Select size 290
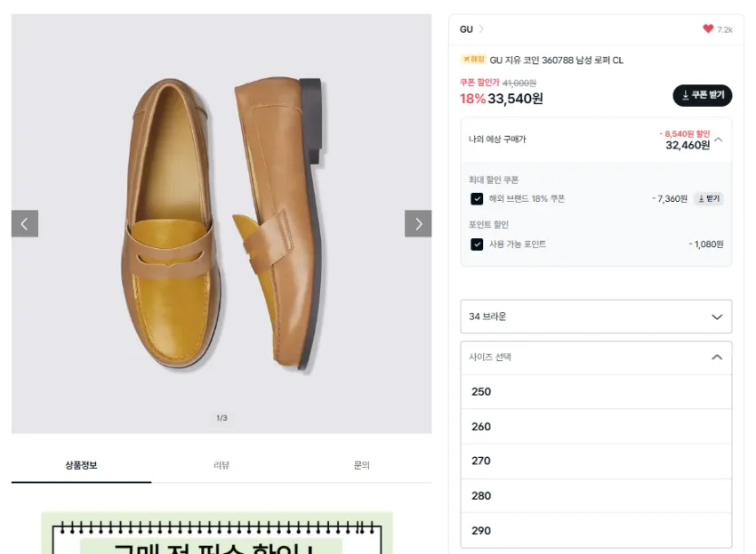This screenshot has height=554, width=756. [x=596, y=530]
